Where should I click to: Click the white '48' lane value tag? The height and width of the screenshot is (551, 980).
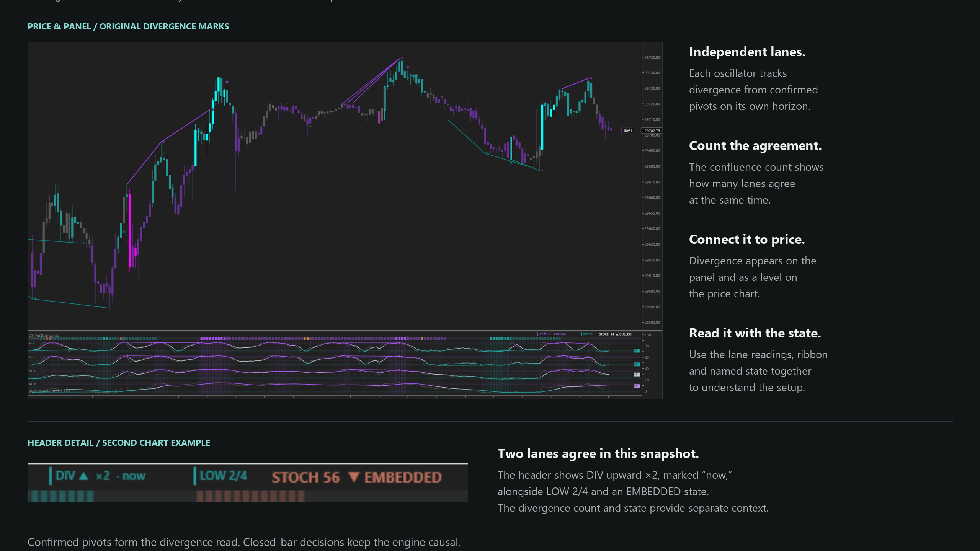point(637,374)
